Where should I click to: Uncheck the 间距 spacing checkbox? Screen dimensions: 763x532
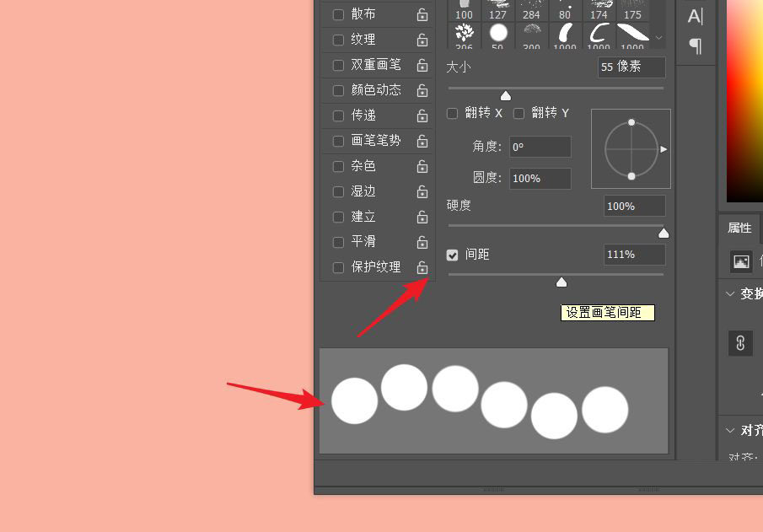tap(452, 255)
